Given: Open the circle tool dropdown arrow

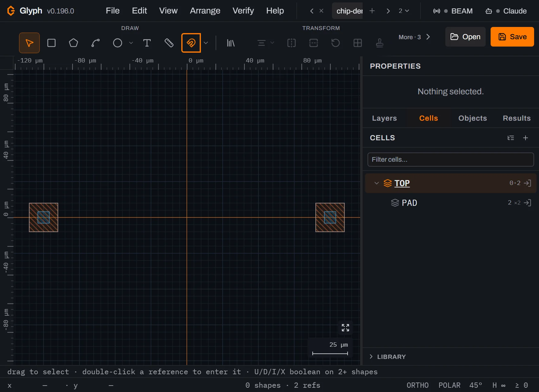Looking at the screenshot, I should pyautogui.click(x=131, y=43).
